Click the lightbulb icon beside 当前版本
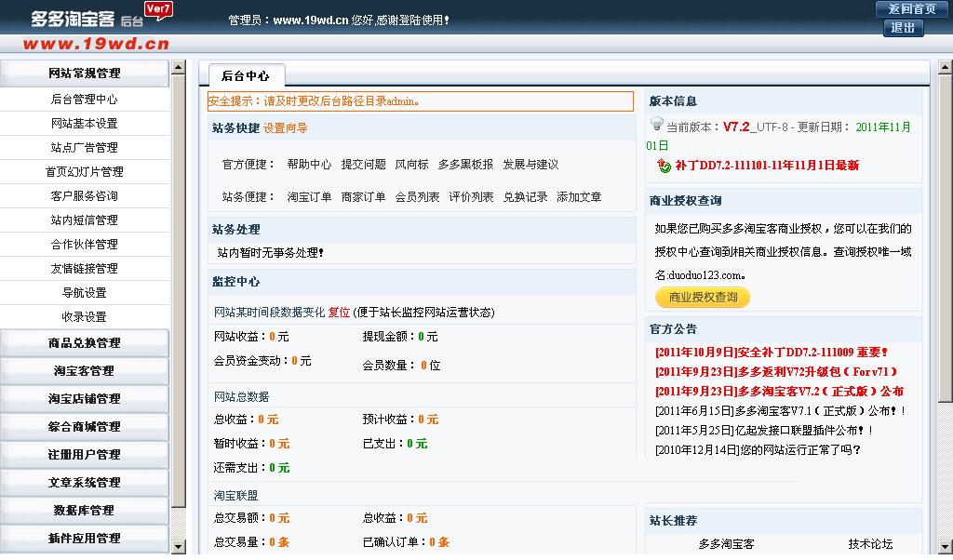The width and height of the screenshot is (953, 560). click(x=656, y=123)
